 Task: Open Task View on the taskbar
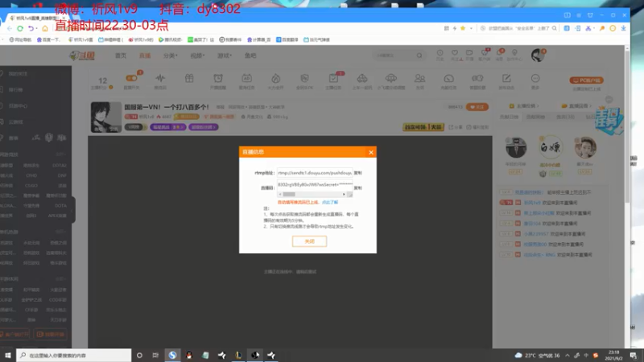pyautogui.click(x=155, y=355)
